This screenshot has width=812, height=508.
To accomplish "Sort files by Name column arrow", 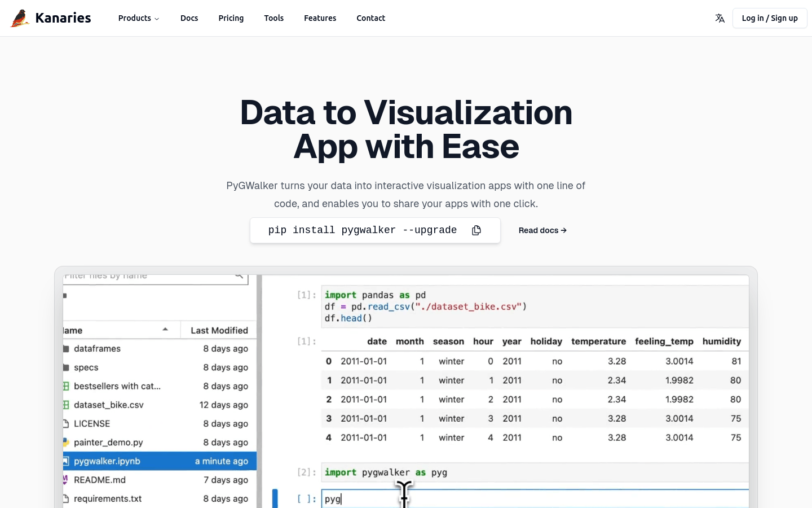I will tap(165, 330).
